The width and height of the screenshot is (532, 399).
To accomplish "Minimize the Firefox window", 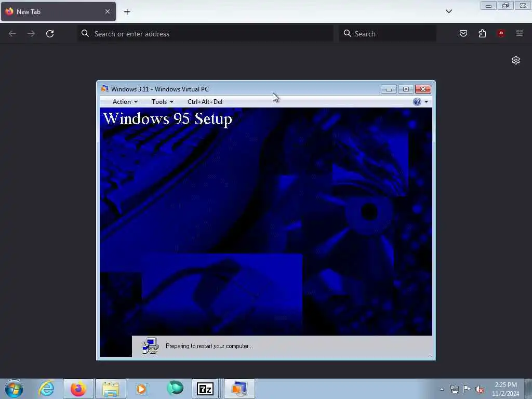I will pyautogui.click(x=488, y=6).
